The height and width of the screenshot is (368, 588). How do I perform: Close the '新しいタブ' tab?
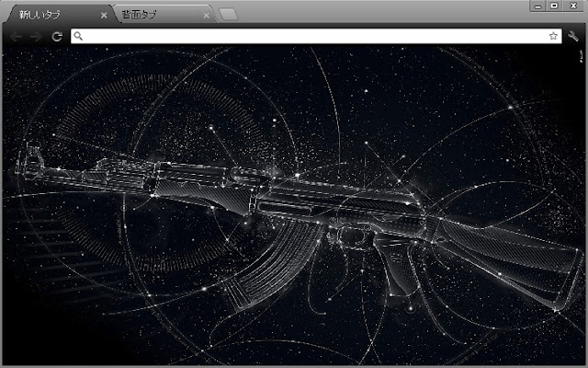104,16
